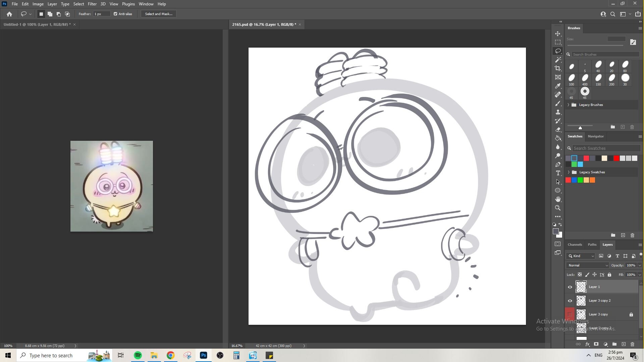Click Create new layer icon

pos(624,344)
